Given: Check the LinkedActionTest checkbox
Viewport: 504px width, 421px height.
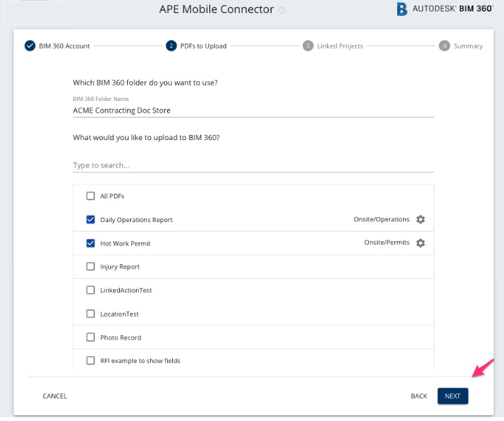Looking at the screenshot, I should point(91,290).
